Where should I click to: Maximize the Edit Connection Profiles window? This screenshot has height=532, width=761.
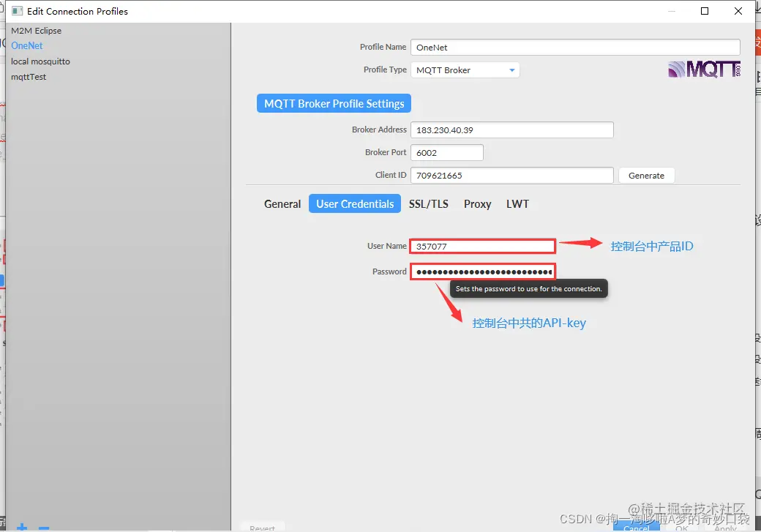tap(705, 11)
